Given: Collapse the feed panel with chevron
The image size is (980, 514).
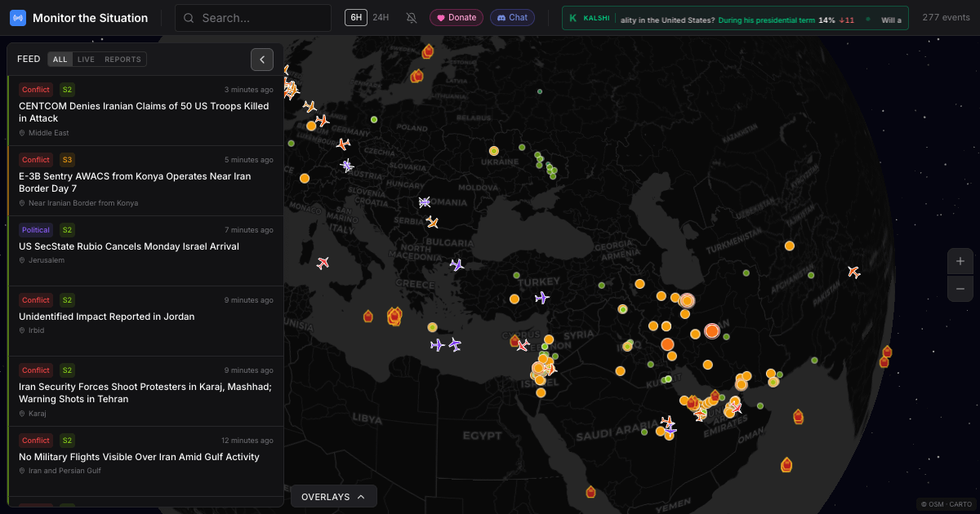Looking at the screenshot, I should (261, 59).
